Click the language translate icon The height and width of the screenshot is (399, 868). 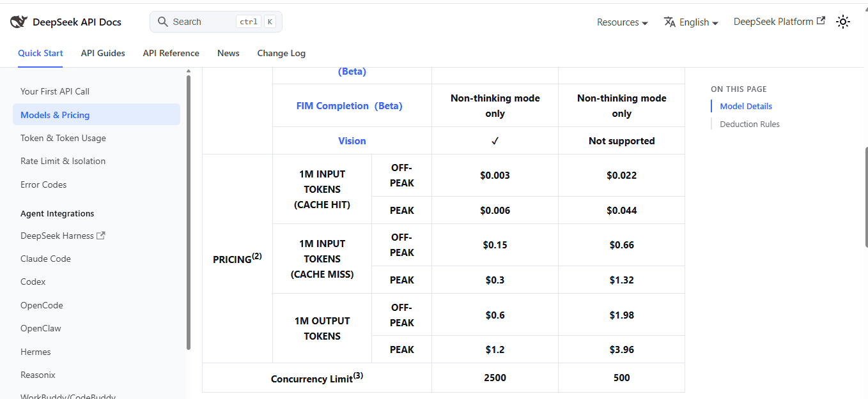(x=670, y=22)
